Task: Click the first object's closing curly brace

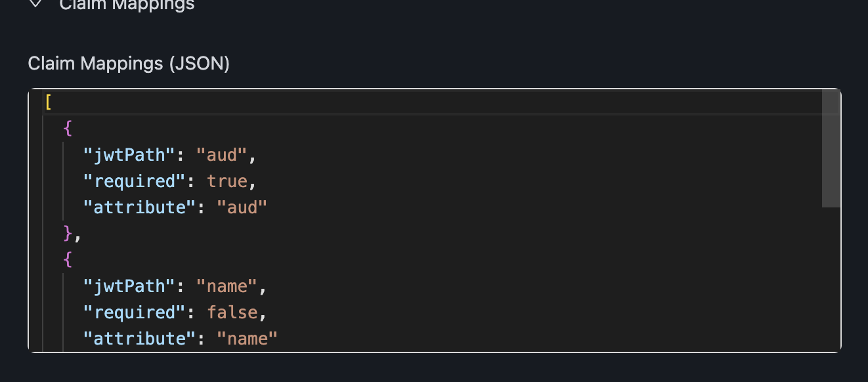Action: click(68, 234)
